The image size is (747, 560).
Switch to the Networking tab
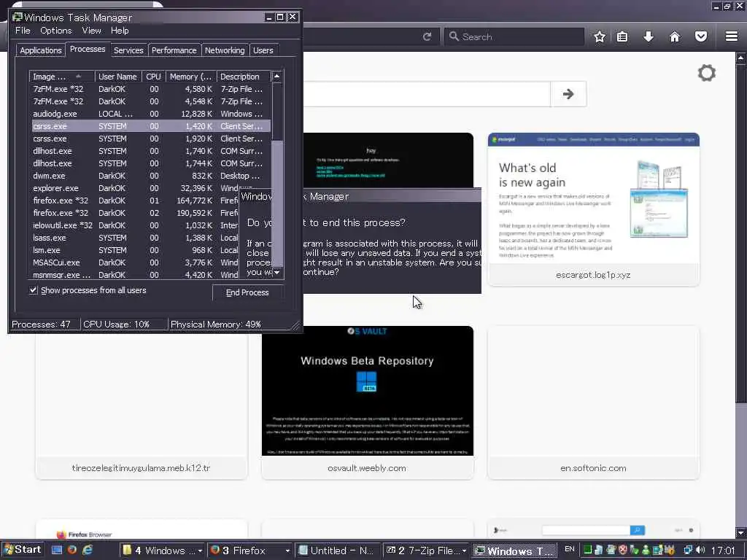coord(225,50)
